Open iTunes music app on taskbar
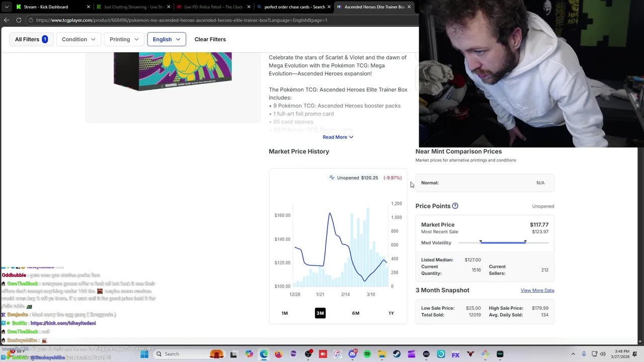The width and height of the screenshot is (644, 362). [x=338, y=354]
